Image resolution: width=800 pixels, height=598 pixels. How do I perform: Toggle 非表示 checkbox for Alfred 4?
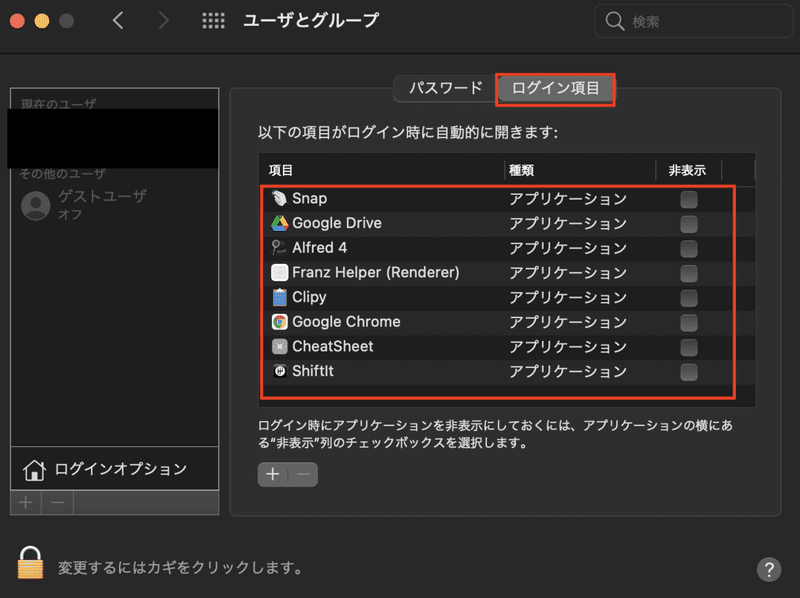[x=689, y=248]
